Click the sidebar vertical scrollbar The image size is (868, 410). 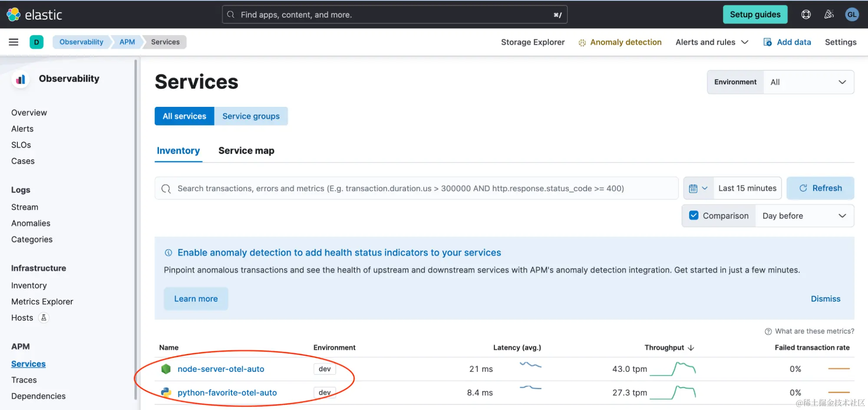[x=135, y=230]
